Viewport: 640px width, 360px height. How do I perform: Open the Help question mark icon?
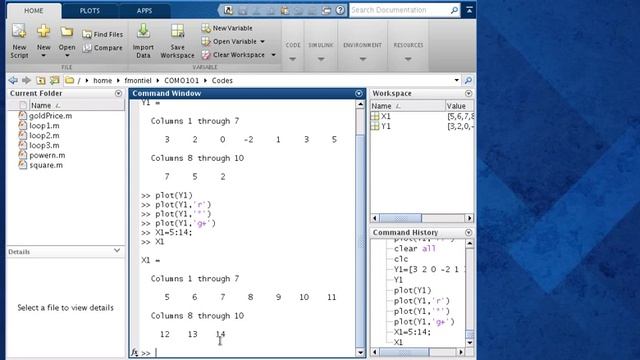[x=340, y=10]
